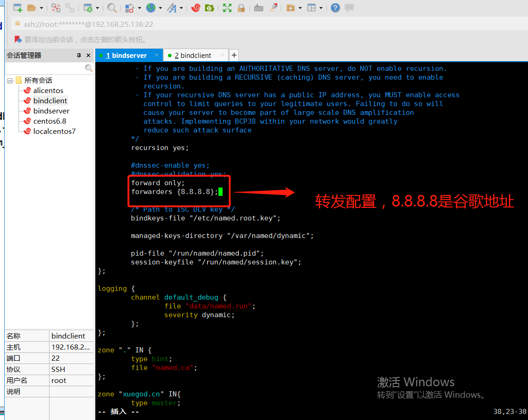Close the bindclient tab

click(222, 55)
